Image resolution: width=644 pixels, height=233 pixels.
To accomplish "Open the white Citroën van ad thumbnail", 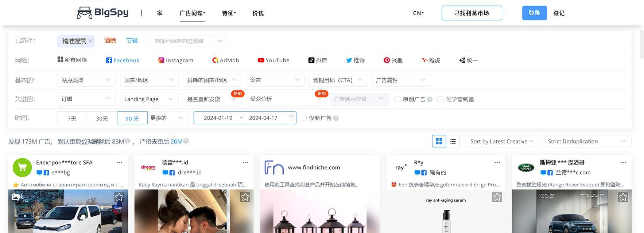I will (x=68, y=211).
